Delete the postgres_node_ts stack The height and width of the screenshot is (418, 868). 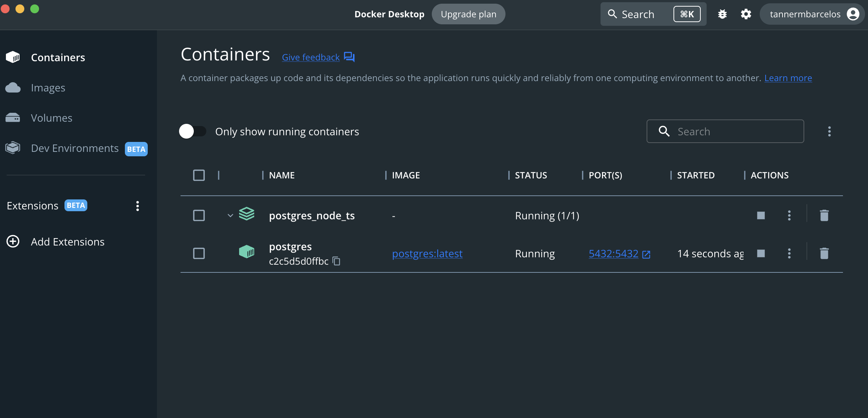[824, 216]
